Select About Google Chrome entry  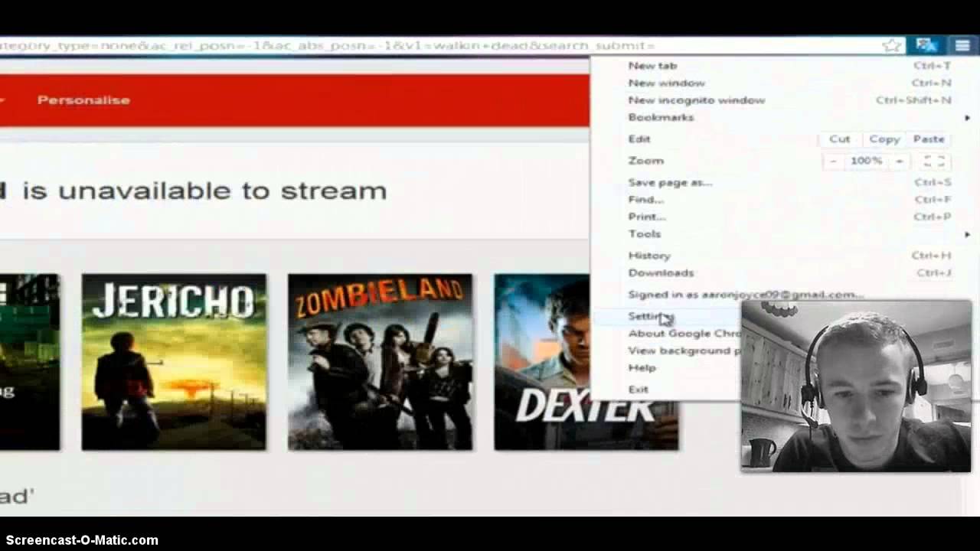[666, 334]
